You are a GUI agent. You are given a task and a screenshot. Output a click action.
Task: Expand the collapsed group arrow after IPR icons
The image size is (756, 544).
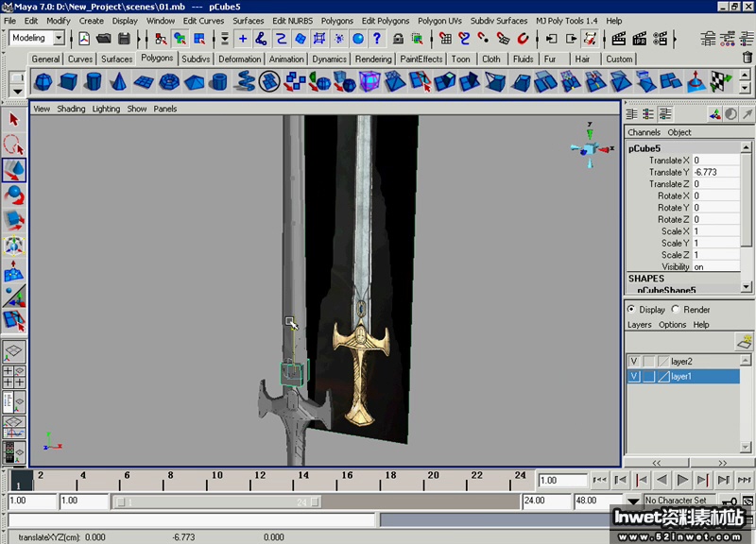coord(675,39)
